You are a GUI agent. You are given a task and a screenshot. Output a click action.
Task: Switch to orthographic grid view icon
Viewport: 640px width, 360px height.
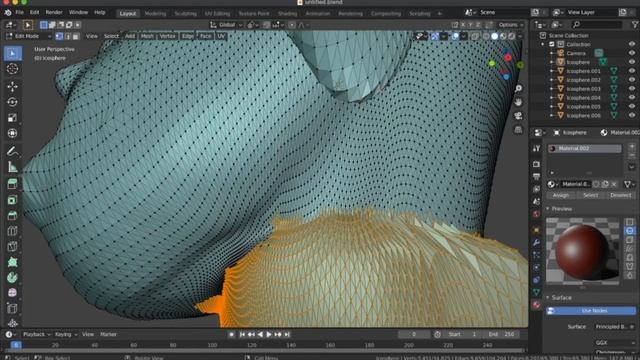518,130
